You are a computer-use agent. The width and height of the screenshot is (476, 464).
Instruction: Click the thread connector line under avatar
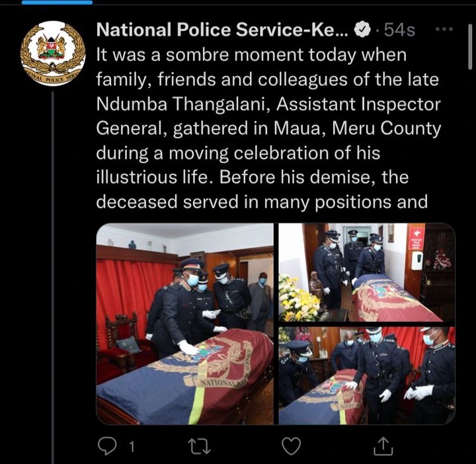point(53,278)
